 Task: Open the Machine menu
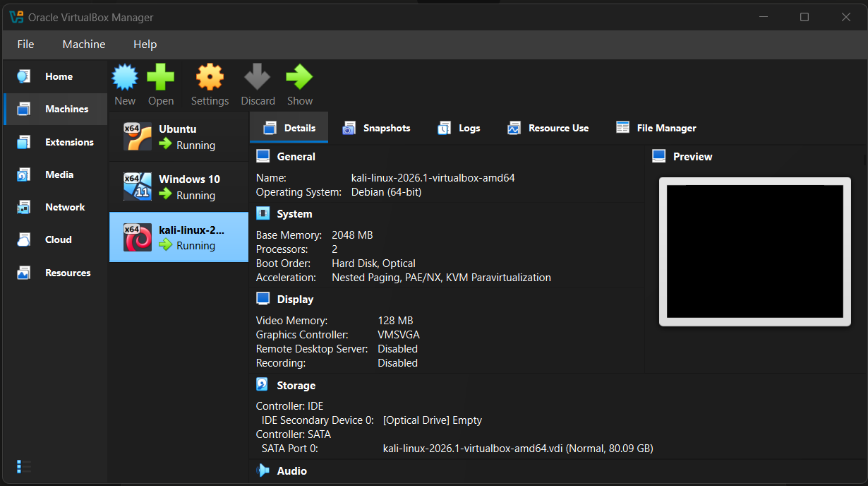[x=84, y=44]
